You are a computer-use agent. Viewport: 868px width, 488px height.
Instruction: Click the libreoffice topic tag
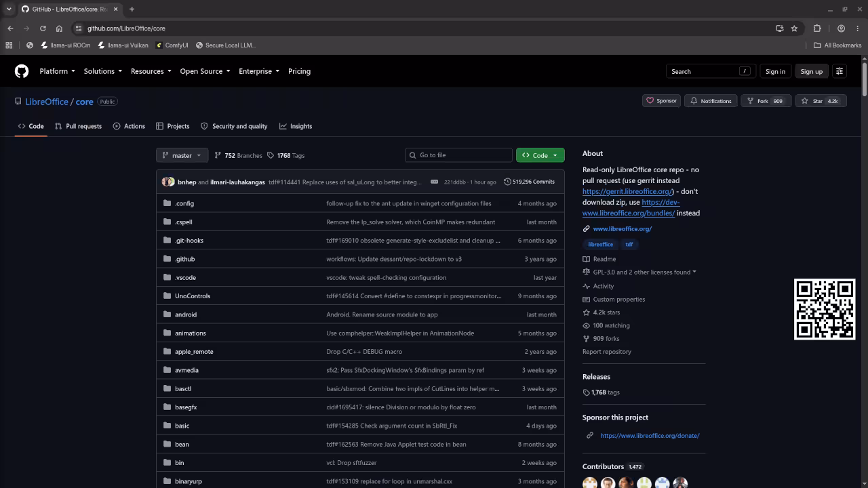[x=600, y=244]
